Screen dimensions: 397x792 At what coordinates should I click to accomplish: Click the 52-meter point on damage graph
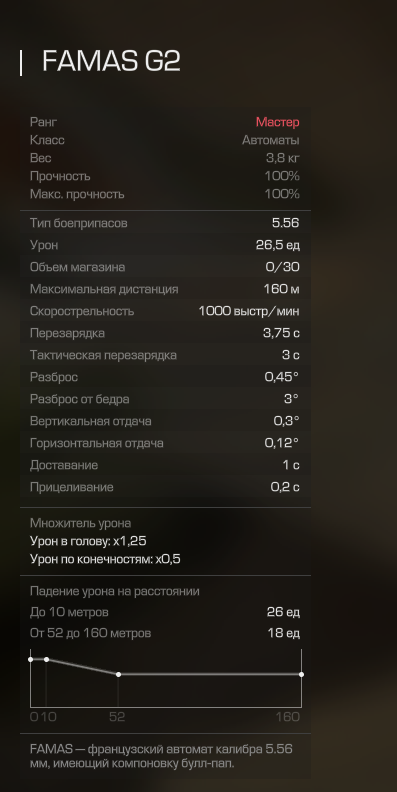click(118, 674)
